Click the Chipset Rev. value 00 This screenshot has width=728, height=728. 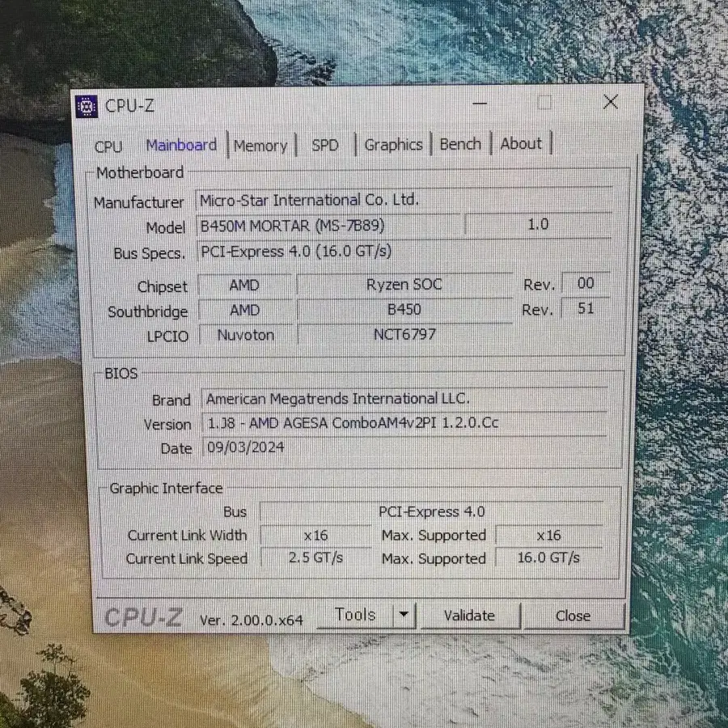coord(586,283)
